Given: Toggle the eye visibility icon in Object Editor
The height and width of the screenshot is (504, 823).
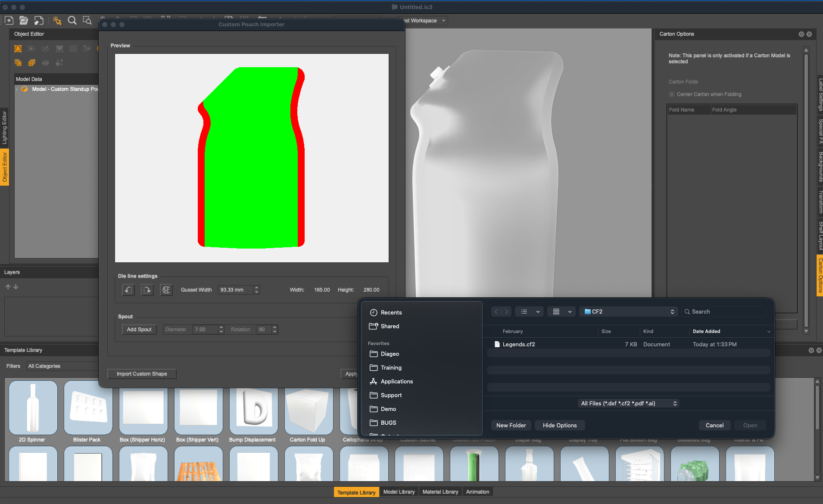Looking at the screenshot, I should (x=45, y=63).
